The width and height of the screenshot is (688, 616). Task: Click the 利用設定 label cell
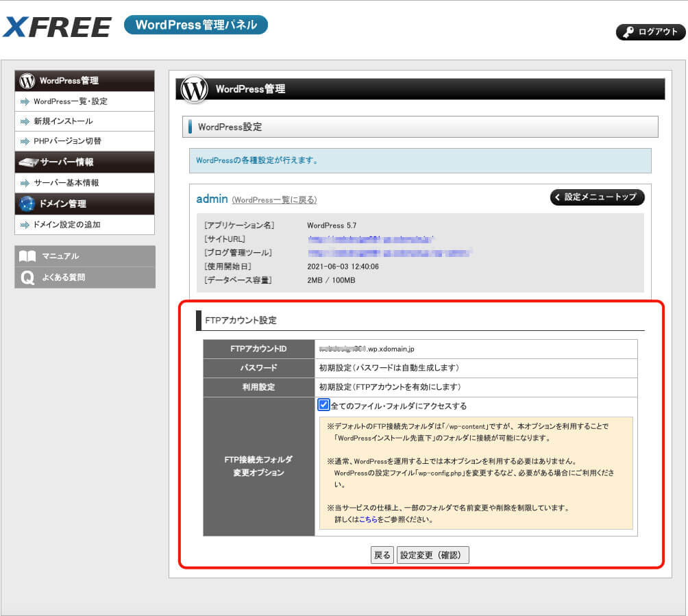259,387
